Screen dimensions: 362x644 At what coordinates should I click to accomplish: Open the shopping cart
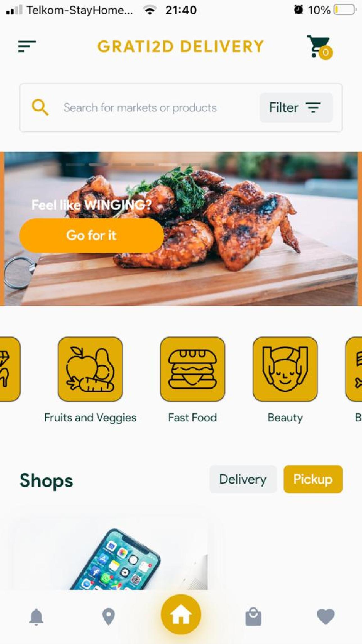click(x=320, y=47)
